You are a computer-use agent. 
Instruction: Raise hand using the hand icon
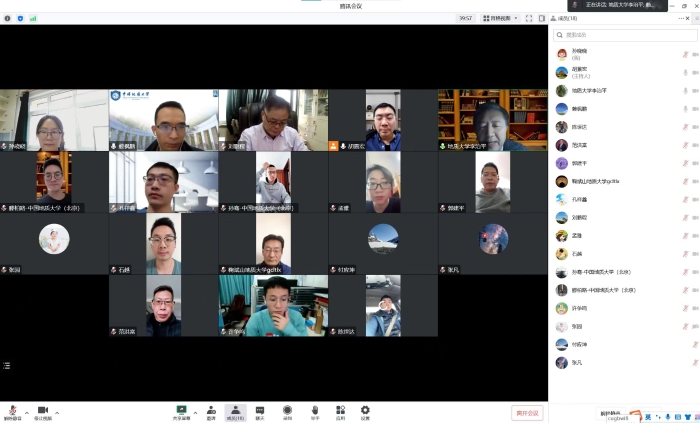(x=315, y=412)
